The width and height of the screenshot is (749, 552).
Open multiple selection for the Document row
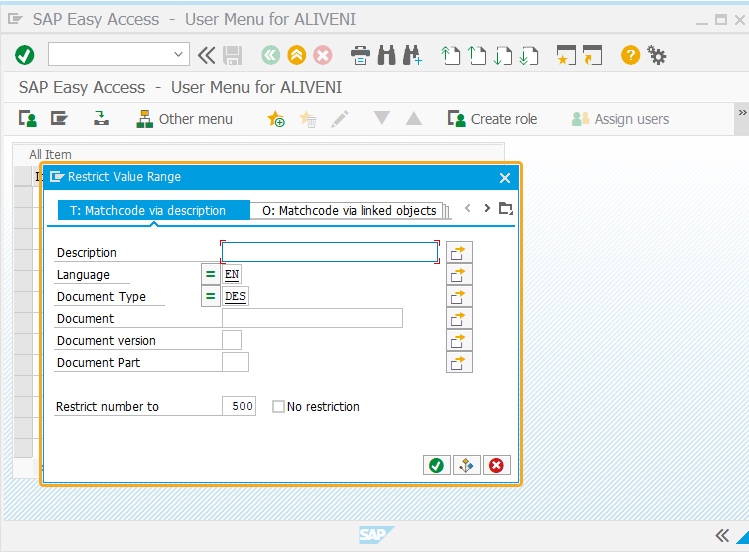pos(459,318)
